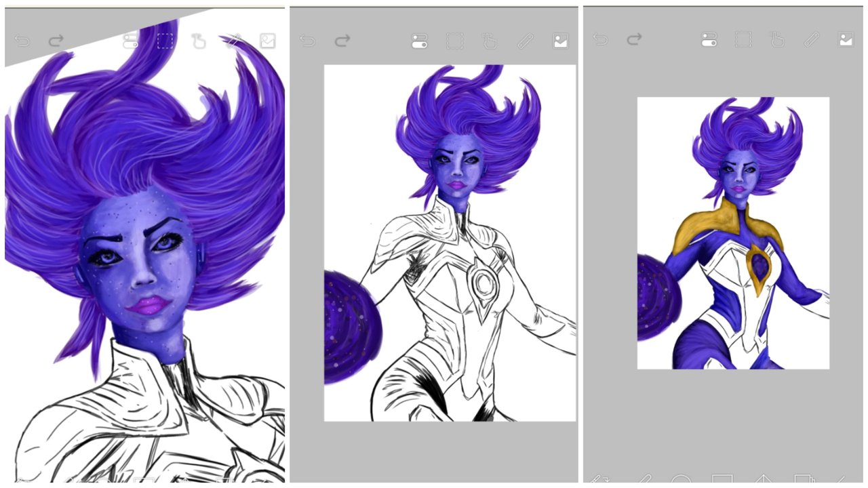Open material image icon in close-up face screenshot

(x=268, y=41)
